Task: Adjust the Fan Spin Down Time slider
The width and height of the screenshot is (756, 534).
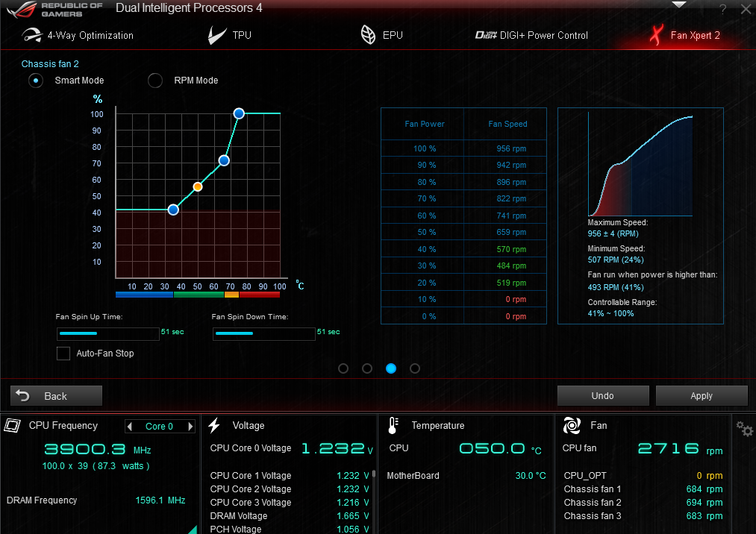Action: (x=263, y=333)
